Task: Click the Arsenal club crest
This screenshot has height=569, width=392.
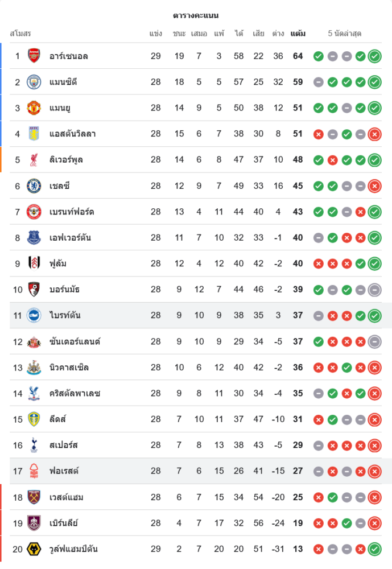Action: coord(34,56)
